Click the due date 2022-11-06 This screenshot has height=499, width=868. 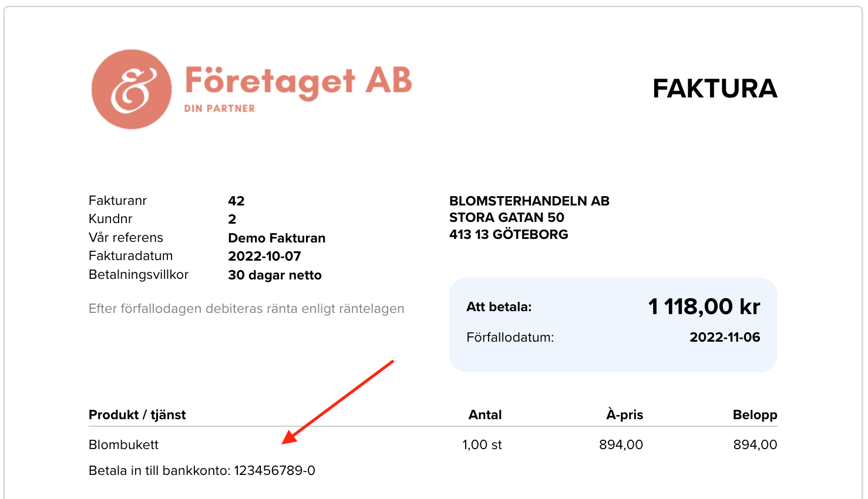click(725, 337)
